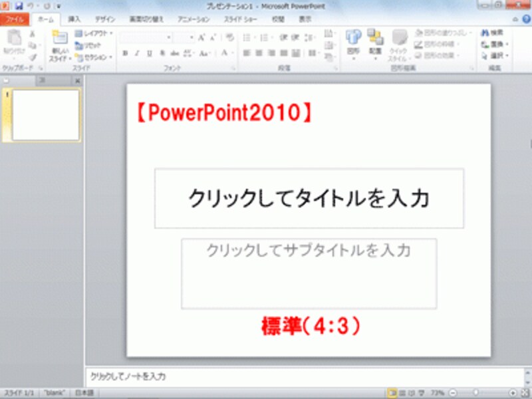This screenshot has height=399, width=532.
Task: Switch to the 校閲 (Review) tab
Action: point(278,19)
